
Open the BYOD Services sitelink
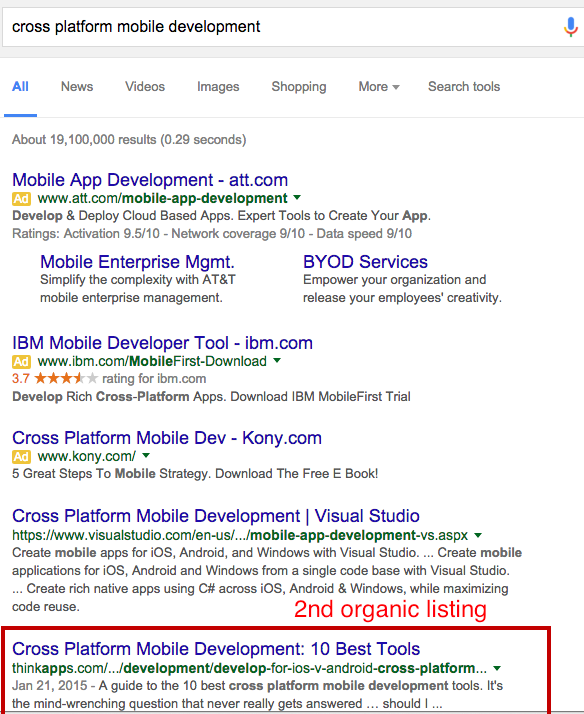coord(366,262)
